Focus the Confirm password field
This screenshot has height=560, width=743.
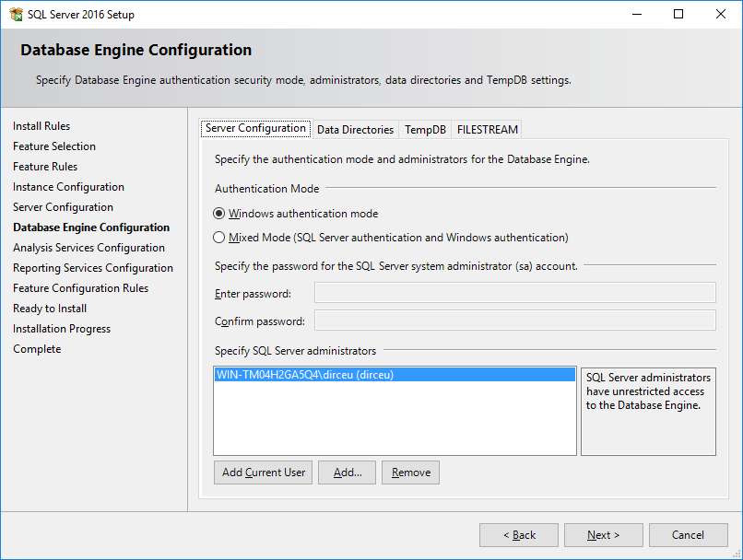click(515, 321)
